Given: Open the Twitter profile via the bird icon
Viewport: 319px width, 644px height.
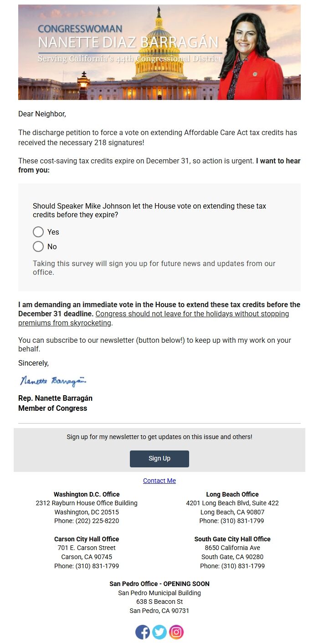Looking at the screenshot, I should [x=159, y=632].
